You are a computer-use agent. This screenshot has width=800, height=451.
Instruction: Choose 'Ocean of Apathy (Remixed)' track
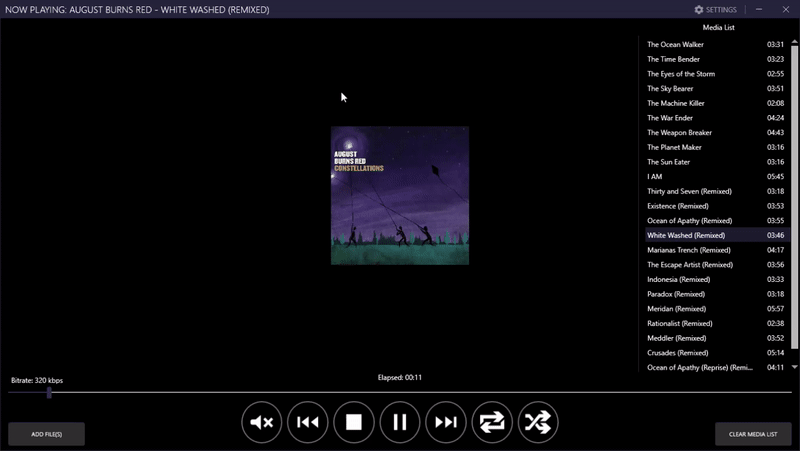tap(715, 221)
